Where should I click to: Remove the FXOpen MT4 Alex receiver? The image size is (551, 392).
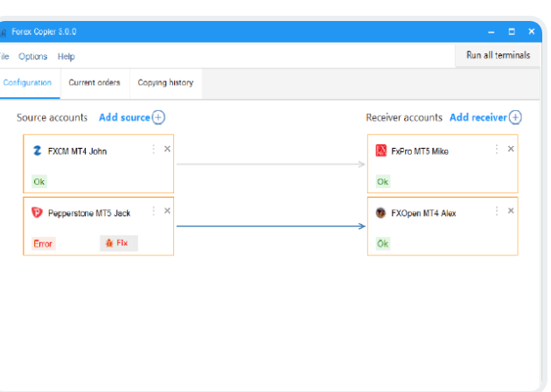[x=511, y=211]
